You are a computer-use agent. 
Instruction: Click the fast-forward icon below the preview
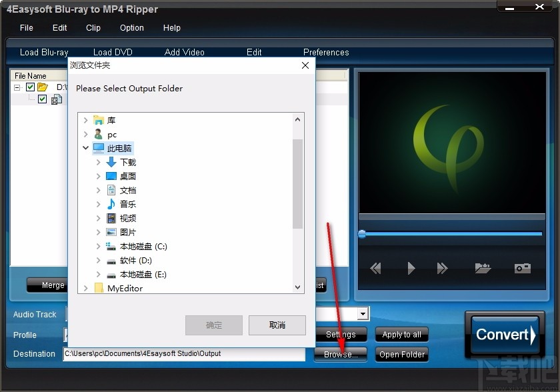click(442, 268)
